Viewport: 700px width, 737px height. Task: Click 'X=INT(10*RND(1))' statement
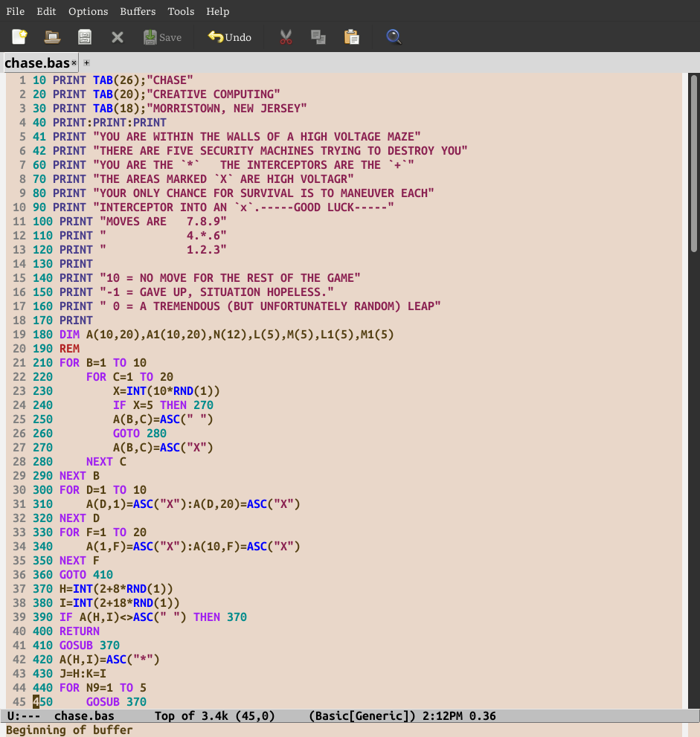(167, 391)
